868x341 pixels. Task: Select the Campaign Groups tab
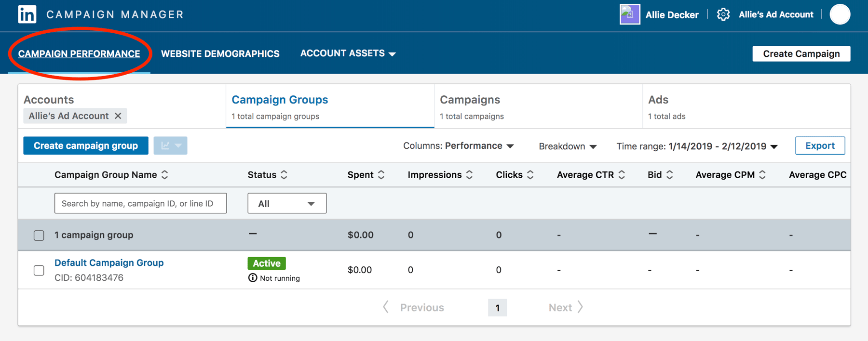tap(330, 106)
